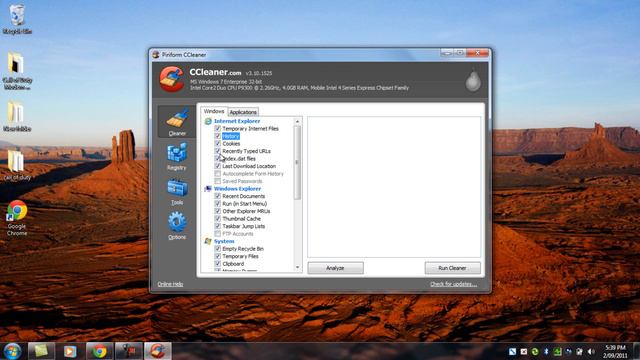Click the CCleaner title bar icon

point(156,55)
